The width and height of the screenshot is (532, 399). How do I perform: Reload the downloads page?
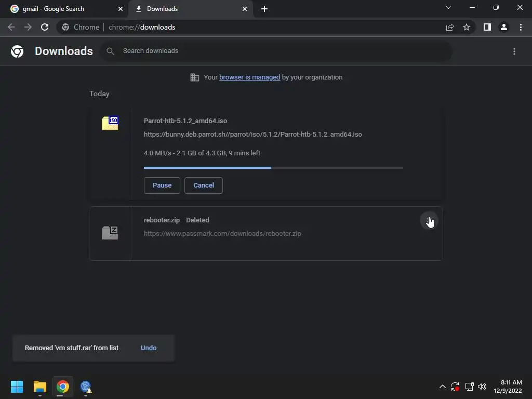pos(45,27)
